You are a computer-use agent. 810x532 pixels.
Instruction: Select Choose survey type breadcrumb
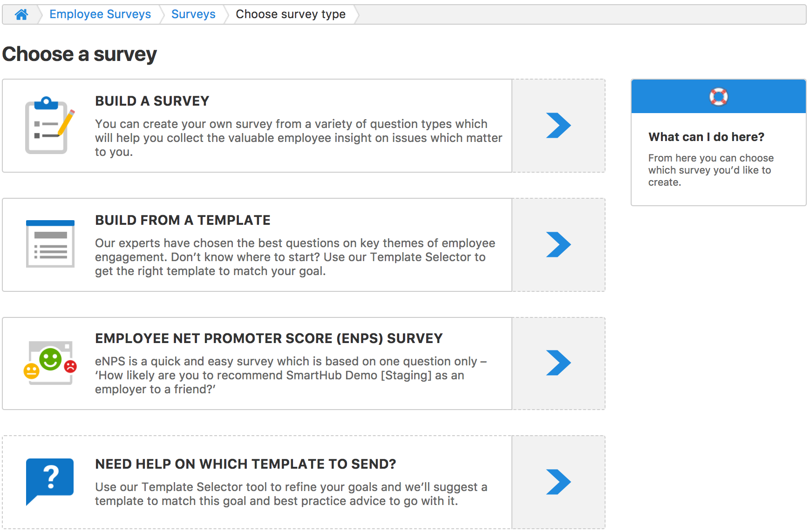[x=291, y=14]
